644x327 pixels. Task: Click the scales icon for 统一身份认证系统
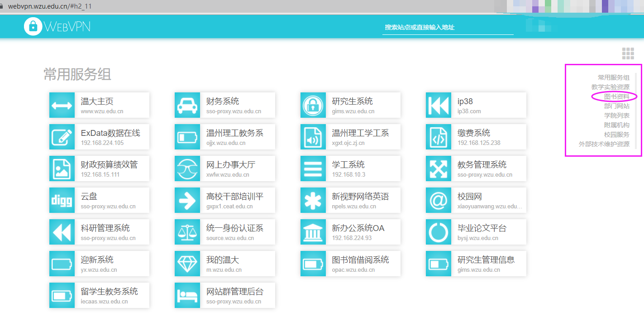click(187, 232)
